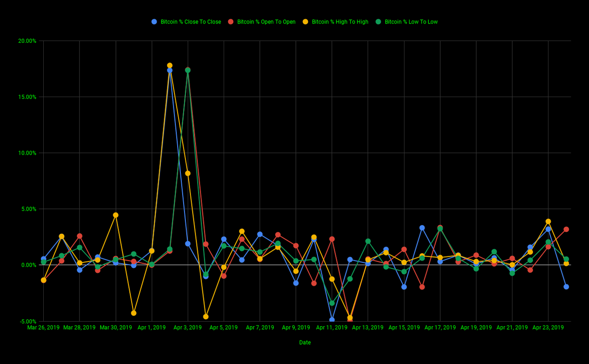
Task: Click the yellow High To High legend dot
Action: click(x=306, y=22)
